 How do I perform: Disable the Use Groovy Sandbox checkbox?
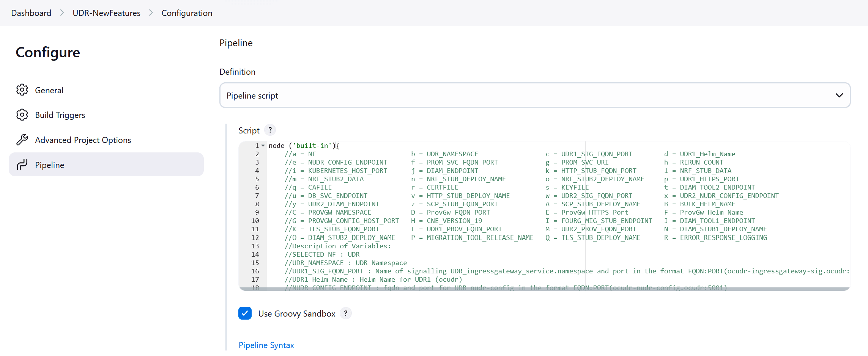[245, 313]
